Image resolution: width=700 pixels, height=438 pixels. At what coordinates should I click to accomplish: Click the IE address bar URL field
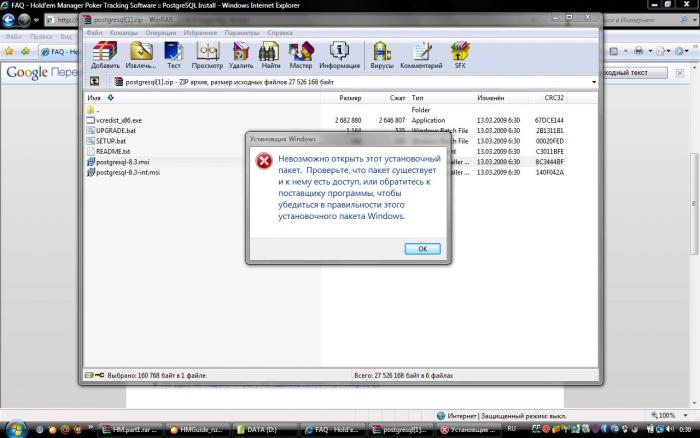pyautogui.click(x=62, y=20)
